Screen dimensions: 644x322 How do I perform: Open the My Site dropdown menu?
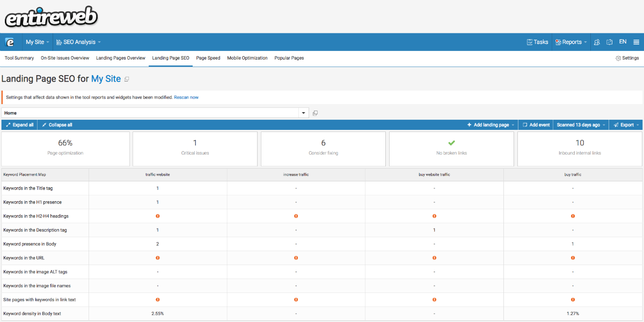38,42
